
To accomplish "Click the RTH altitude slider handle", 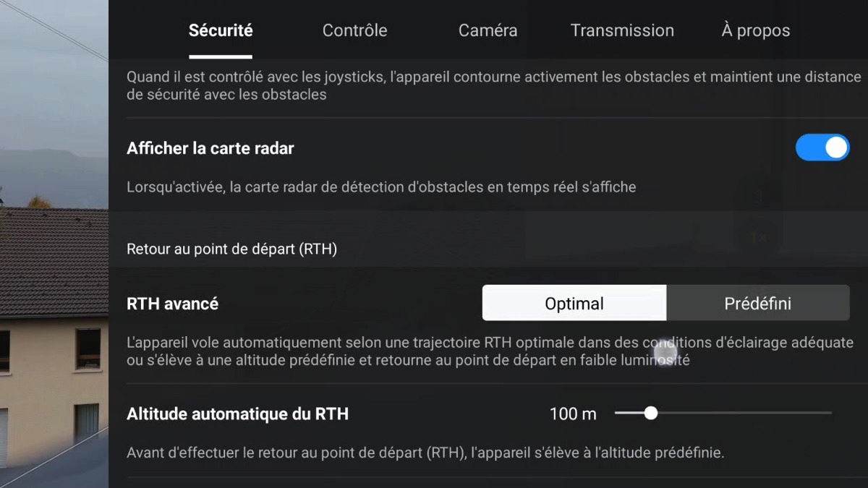I will pos(651,413).
